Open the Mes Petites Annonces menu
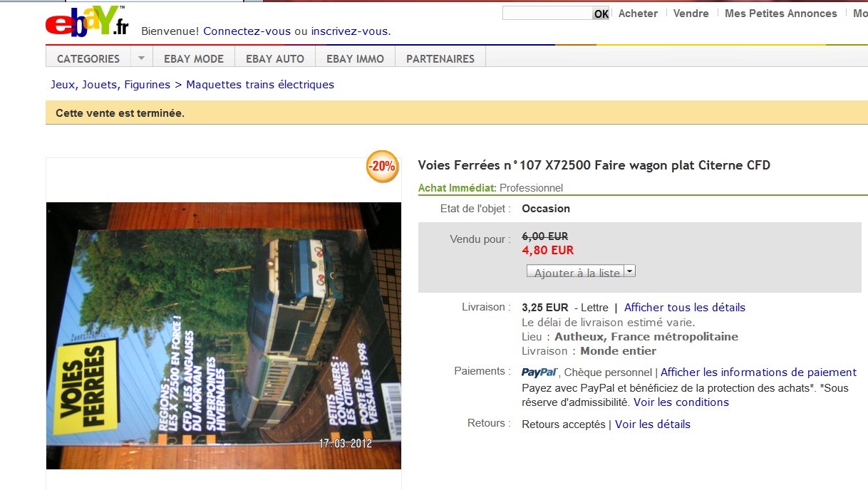Image resolution: width=868 pixels, height=490 pixels. (781, 14)
